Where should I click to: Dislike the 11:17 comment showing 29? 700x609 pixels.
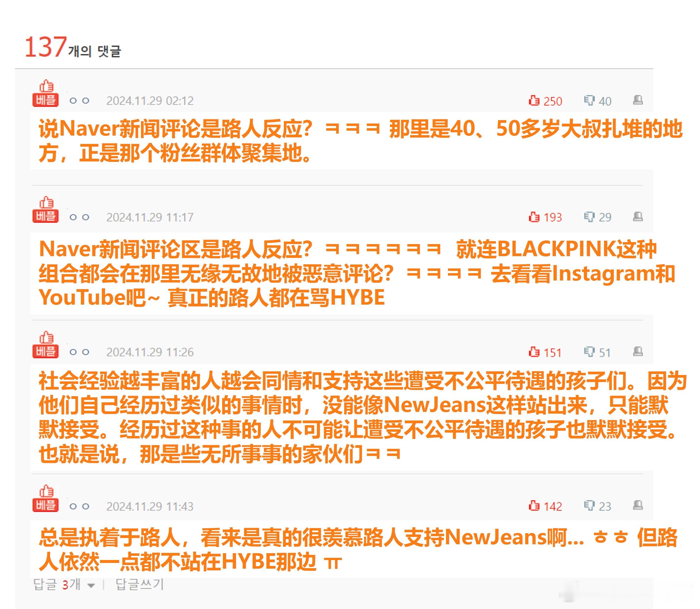597,217
